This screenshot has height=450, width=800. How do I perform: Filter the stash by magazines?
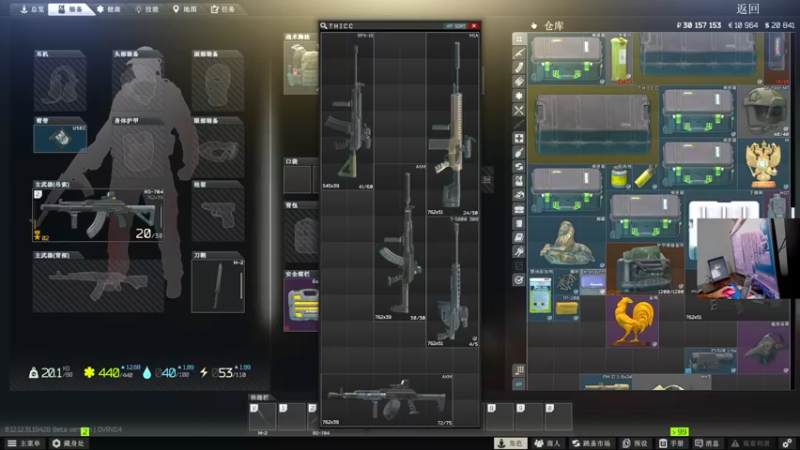(519, 67)
